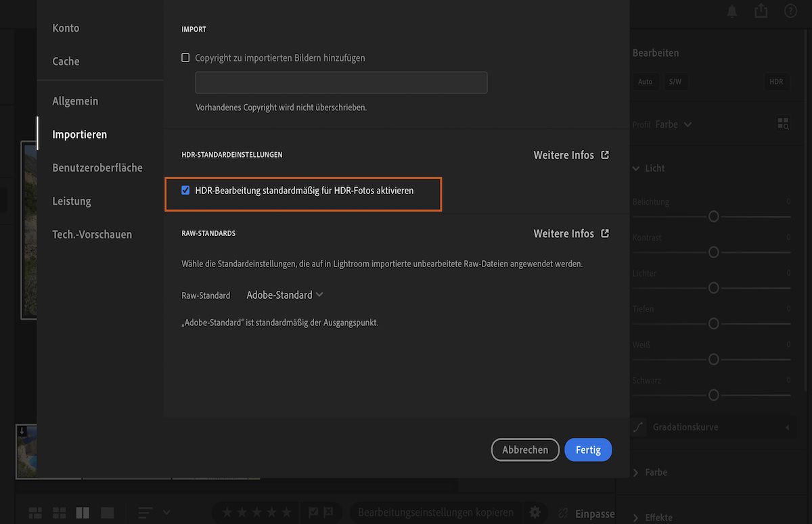Image resolution: width=812 pixels, height=524 pixels.
Task: Click the share/export icon in the top bar
Action: pyautogui.click(x=761, y=11)
